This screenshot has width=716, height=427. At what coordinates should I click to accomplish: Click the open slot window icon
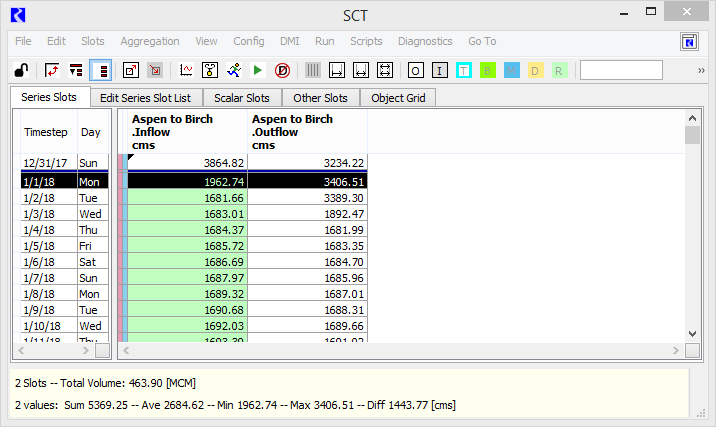pos(131,70)
